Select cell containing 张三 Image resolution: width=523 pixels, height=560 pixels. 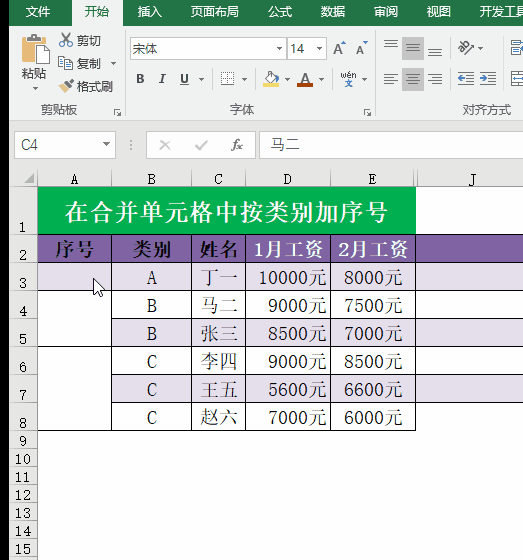click(218, 333)
